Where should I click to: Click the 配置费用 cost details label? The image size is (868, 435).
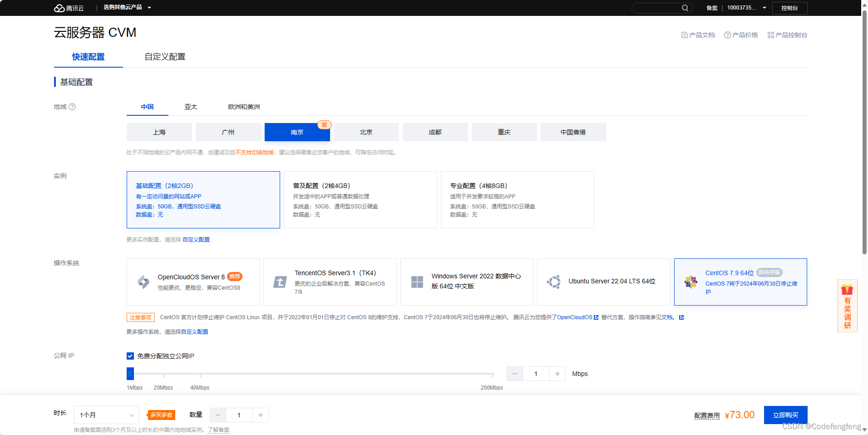(707, 415)
